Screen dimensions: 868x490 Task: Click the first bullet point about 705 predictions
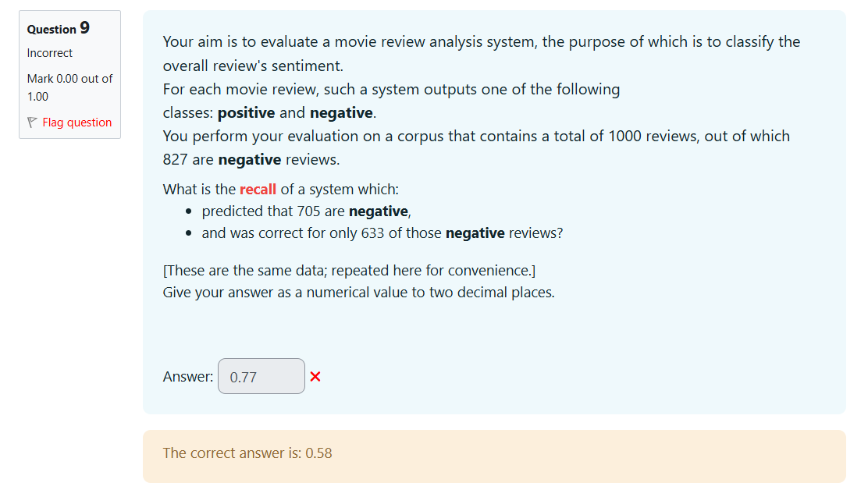pyautogui.click(x=308, y=211)
